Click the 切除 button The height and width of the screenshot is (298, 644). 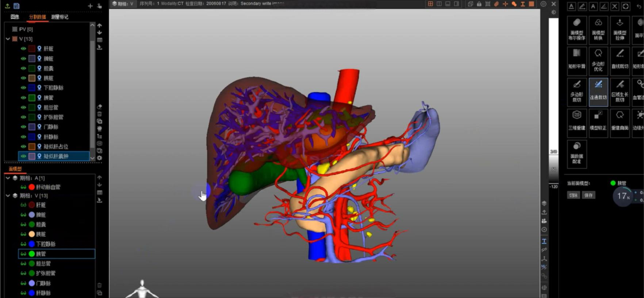(573, 195)
